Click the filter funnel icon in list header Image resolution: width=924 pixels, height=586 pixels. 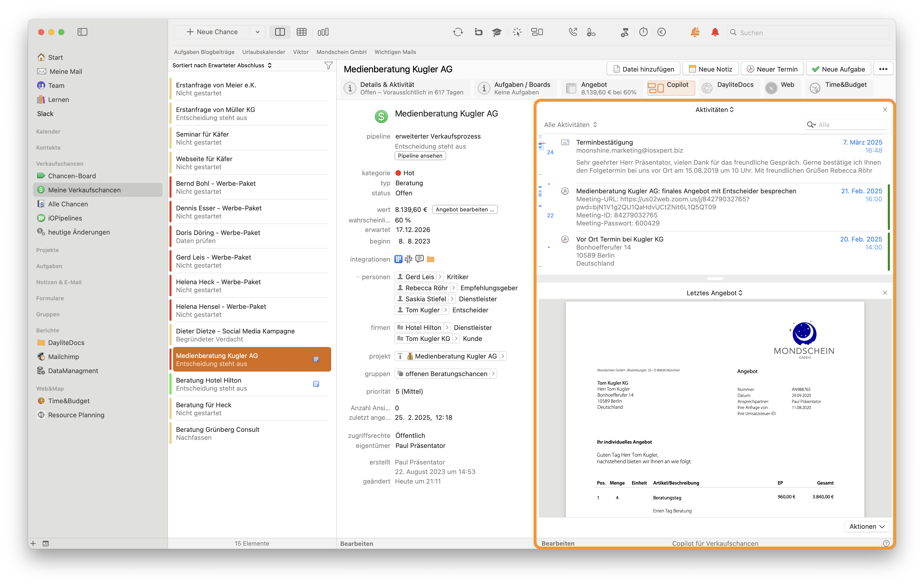click(x=328, y=66)
